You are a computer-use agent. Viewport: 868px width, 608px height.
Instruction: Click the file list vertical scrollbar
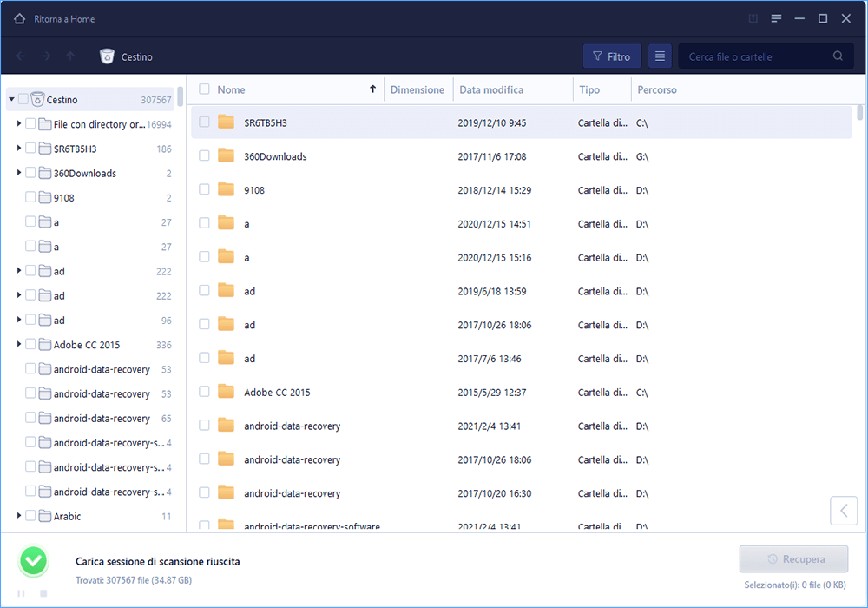(x=859, y=112)
